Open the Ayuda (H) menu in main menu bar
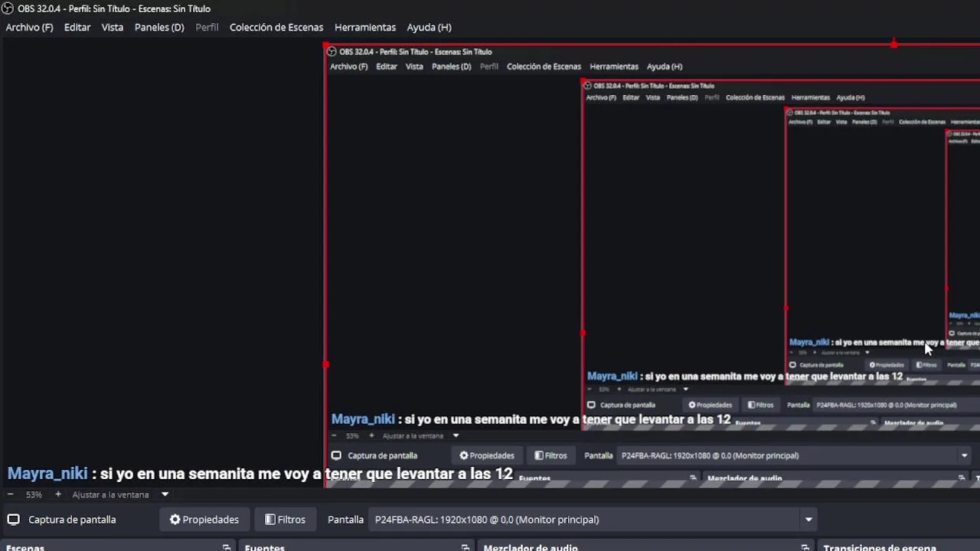 click(429, 27)
